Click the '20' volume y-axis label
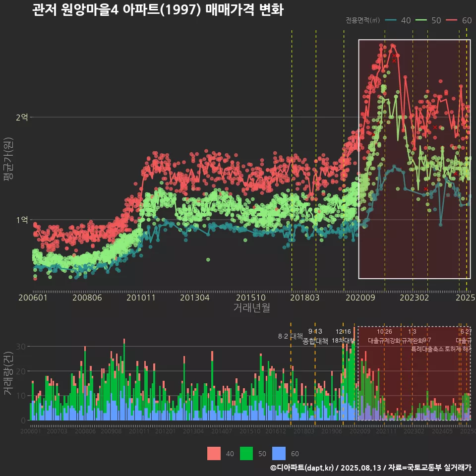The image size is (476, 476). pos(21,371)
